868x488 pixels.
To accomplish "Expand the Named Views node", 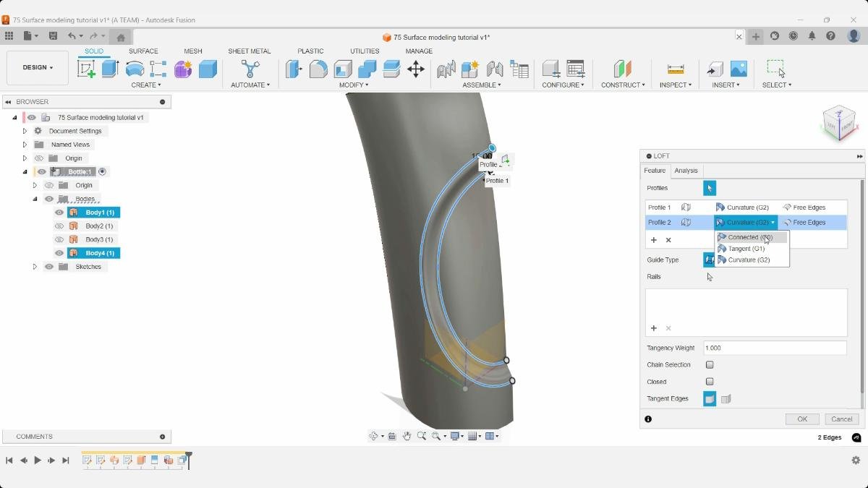I will click(x=25, y=145).
